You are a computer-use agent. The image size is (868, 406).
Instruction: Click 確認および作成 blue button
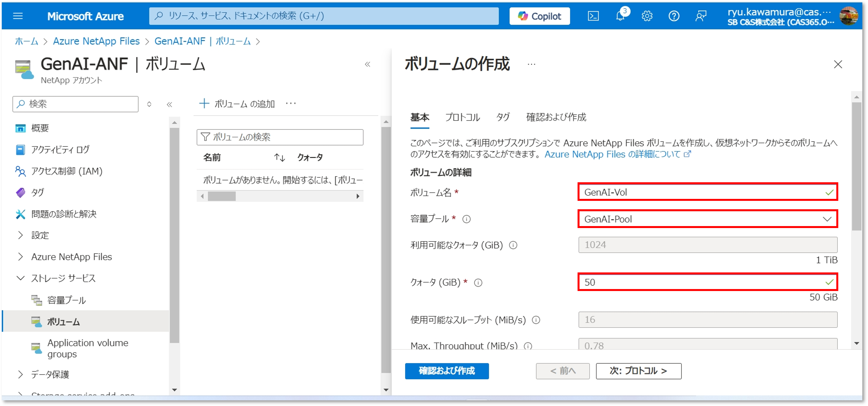pos(447,371)
